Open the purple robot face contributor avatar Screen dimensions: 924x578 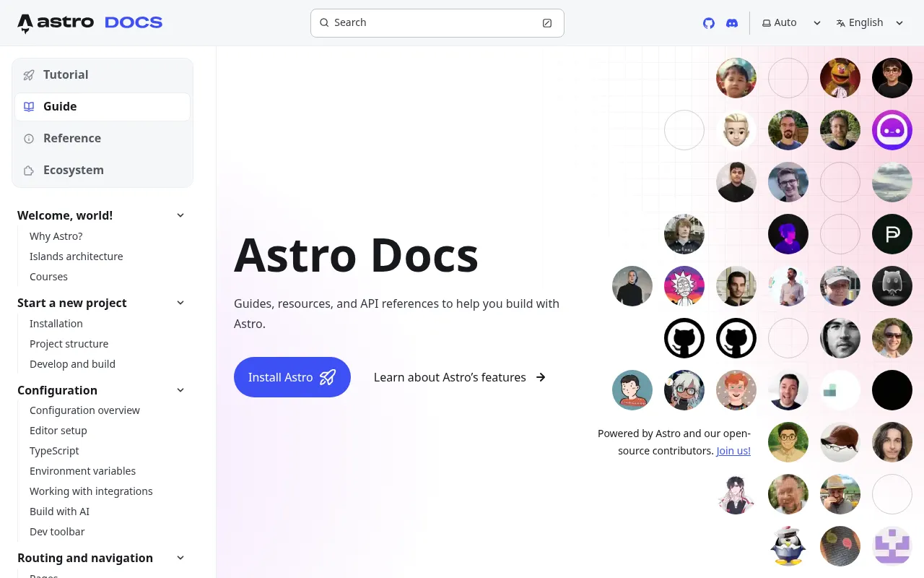892,130
